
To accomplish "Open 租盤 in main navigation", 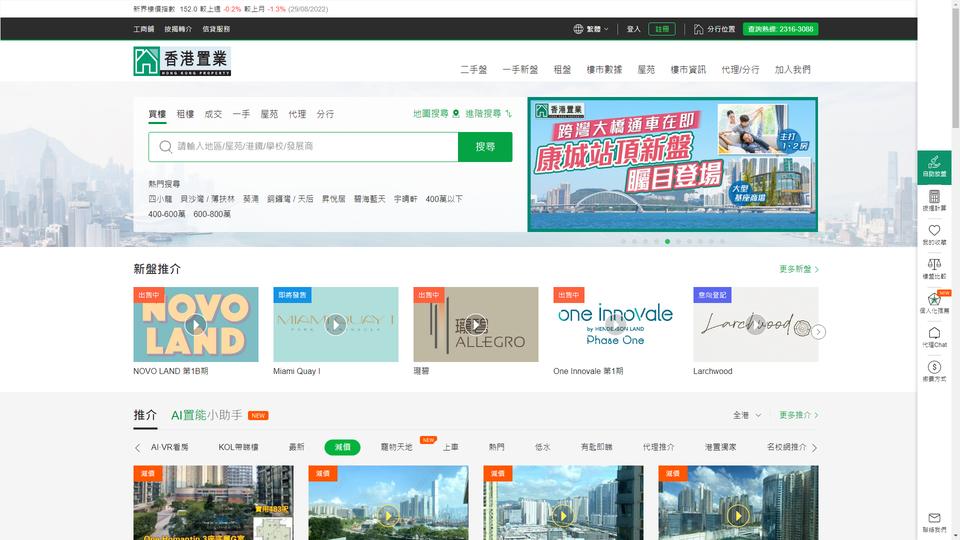I will 562,70.
